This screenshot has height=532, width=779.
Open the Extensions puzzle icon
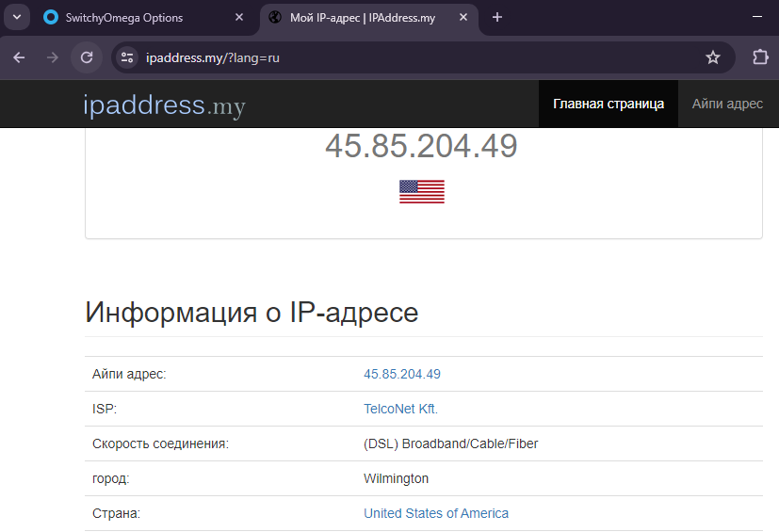coord(760,57)
